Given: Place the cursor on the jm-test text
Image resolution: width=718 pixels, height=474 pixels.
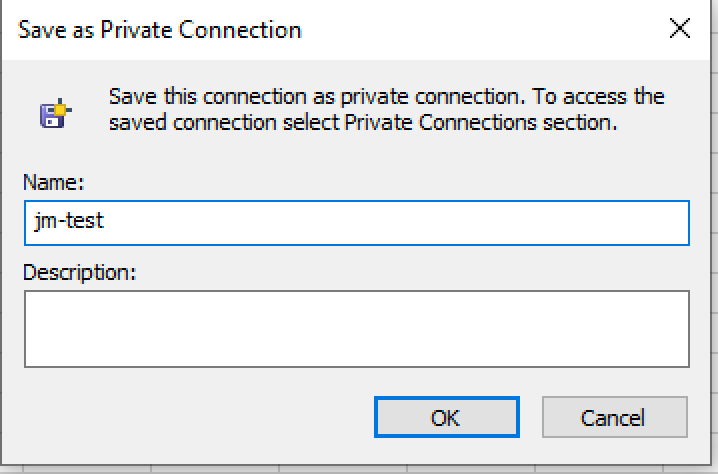Looking at the screenshot, I should pyautogui.click(x=69, y=221).
